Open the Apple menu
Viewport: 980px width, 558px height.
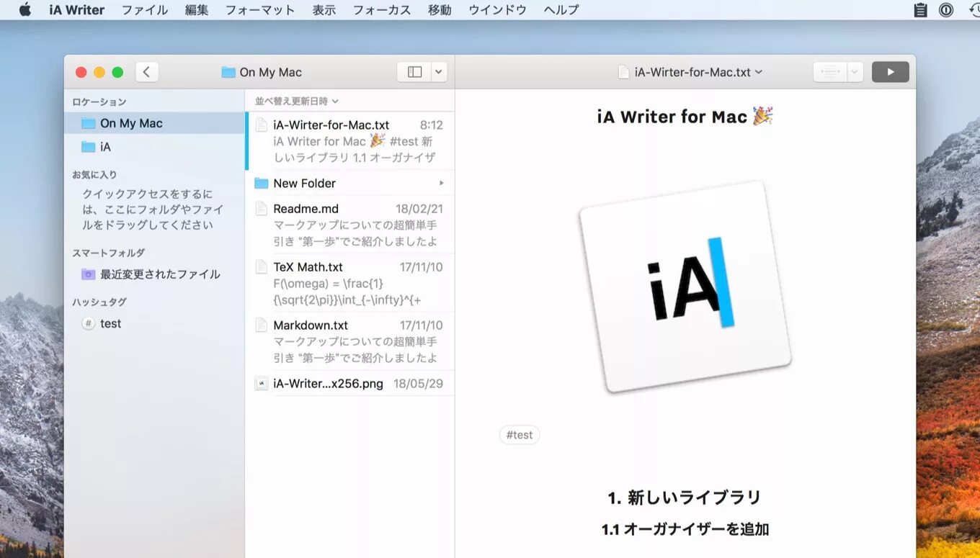click(25, 10)
